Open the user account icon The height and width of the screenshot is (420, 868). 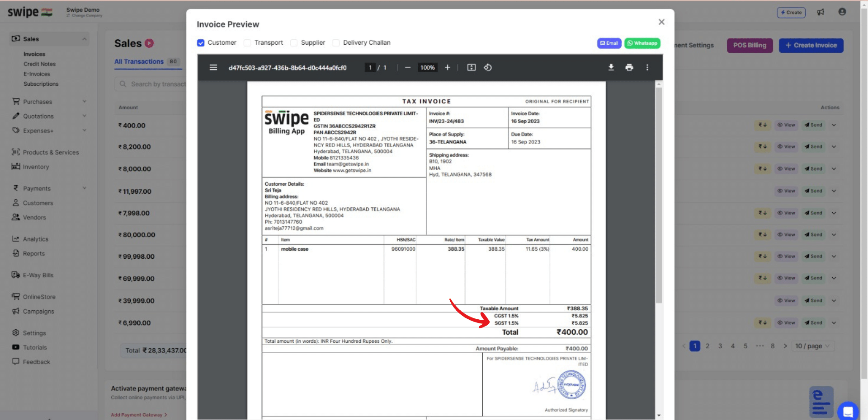[842, 12]
